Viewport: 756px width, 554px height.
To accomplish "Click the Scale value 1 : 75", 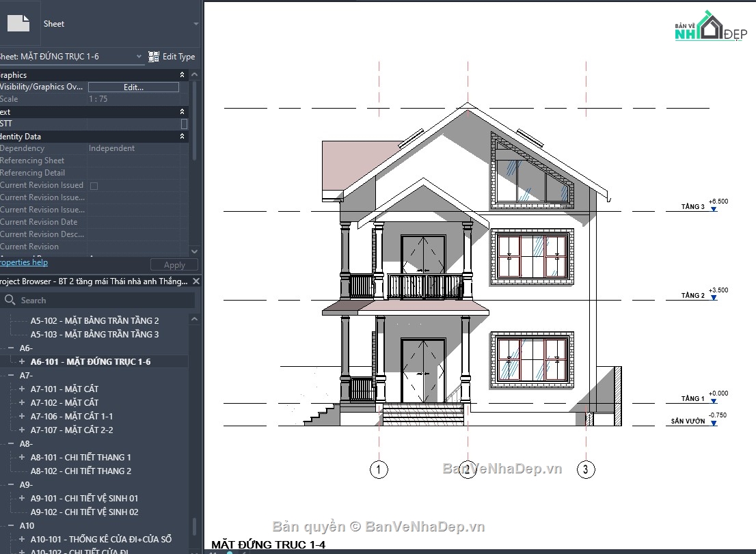I will (98, 99).
